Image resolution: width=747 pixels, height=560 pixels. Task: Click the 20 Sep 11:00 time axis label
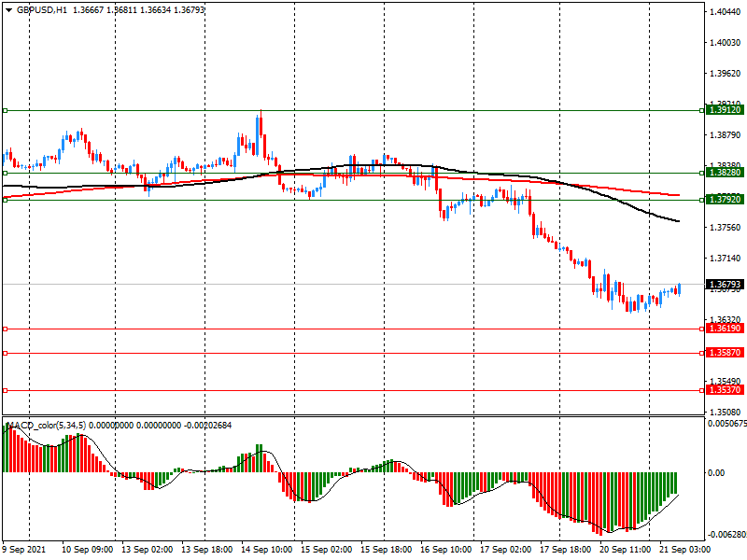click(x=626, y=550)
